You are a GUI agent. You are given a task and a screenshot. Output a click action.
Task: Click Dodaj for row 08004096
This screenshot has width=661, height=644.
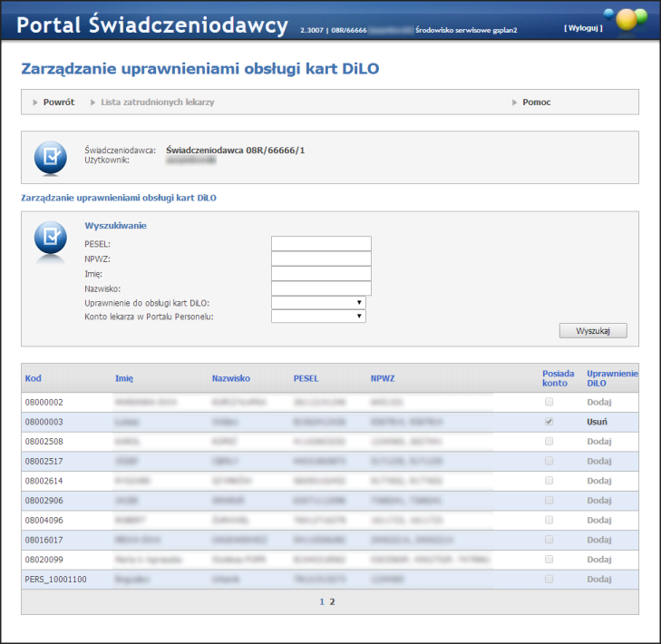click(x=599, y=520)
